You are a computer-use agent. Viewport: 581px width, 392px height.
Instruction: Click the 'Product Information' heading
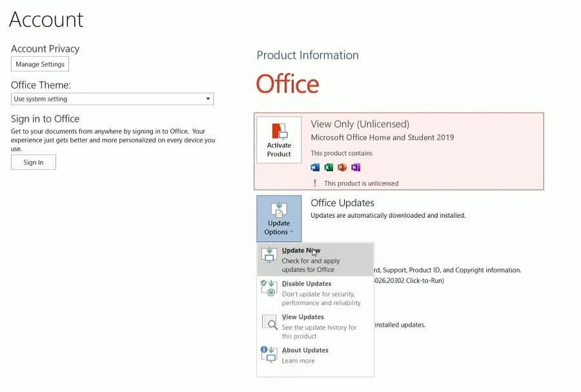tap(307, 55)
